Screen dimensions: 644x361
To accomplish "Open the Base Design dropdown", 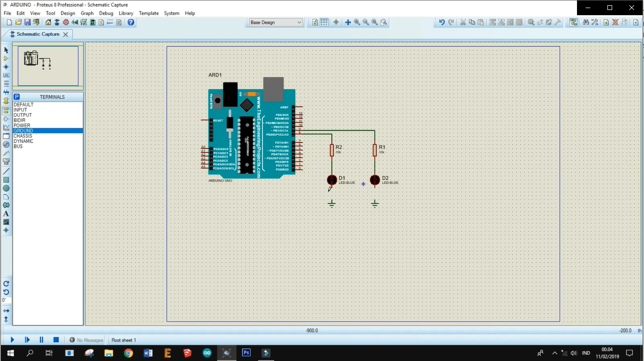I will click(x=299, y=22).
